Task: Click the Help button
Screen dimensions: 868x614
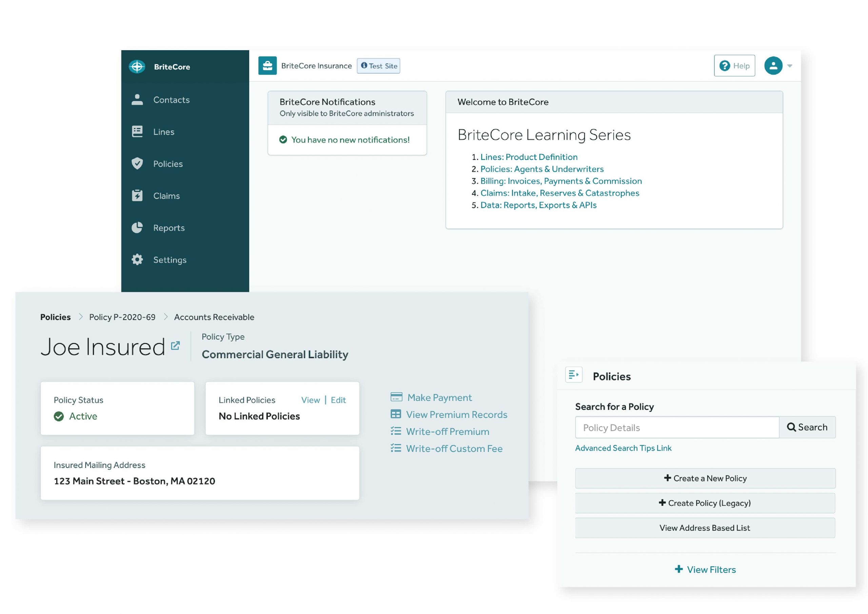Action: tap(734, 66)
